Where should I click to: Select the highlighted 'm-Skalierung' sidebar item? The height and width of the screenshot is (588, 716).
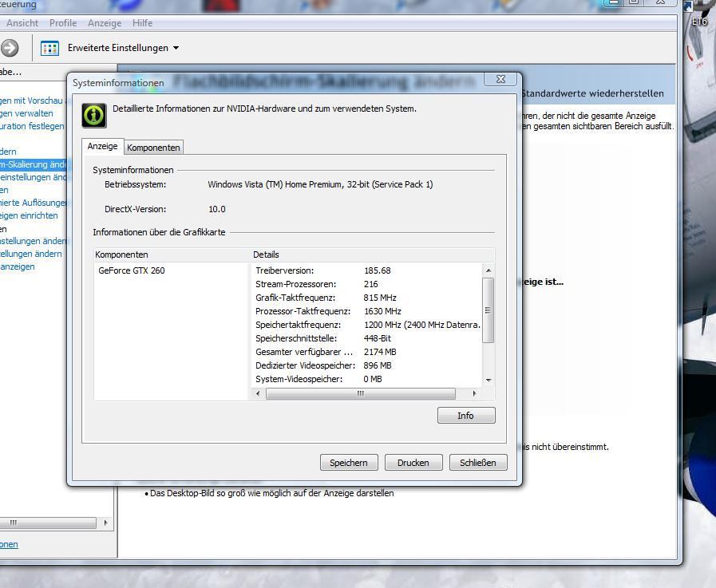click(34, 164)
